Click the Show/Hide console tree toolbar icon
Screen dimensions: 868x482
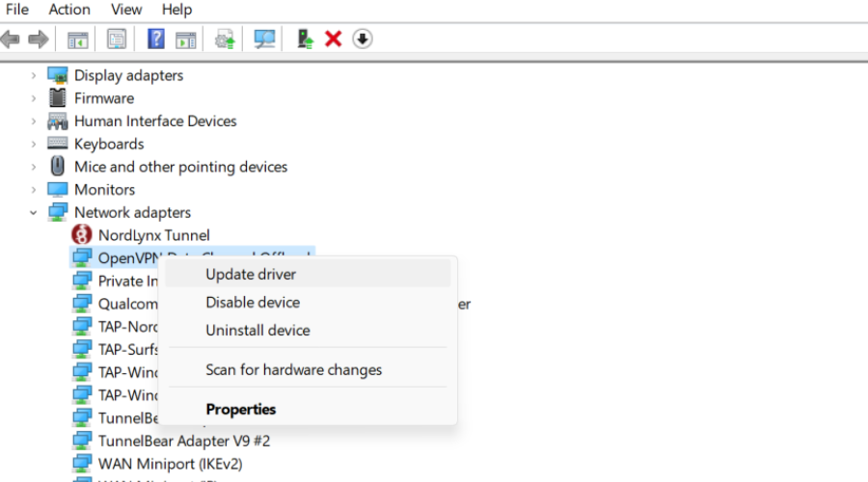click(78, 39)
